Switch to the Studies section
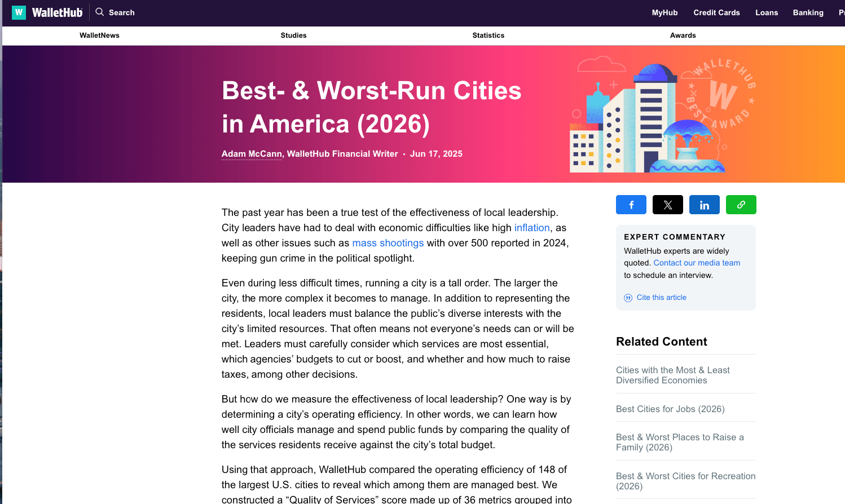 pyautogui.click(x=293, y=35)
